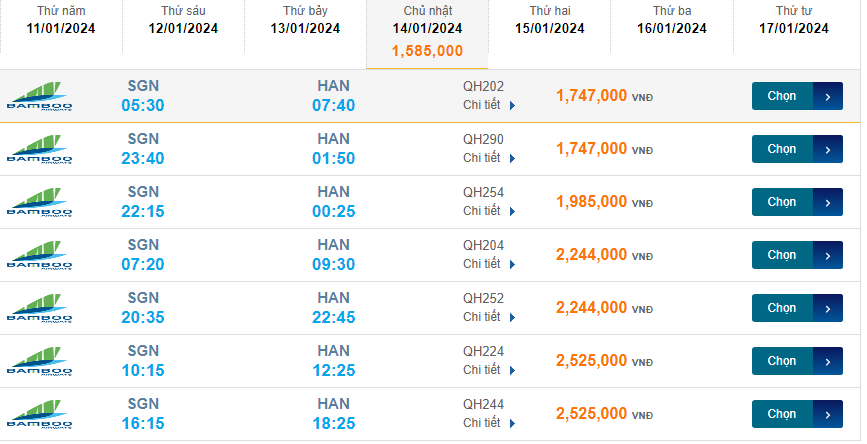Click arrow icon on QH204 Chọn button

(828, 255)
